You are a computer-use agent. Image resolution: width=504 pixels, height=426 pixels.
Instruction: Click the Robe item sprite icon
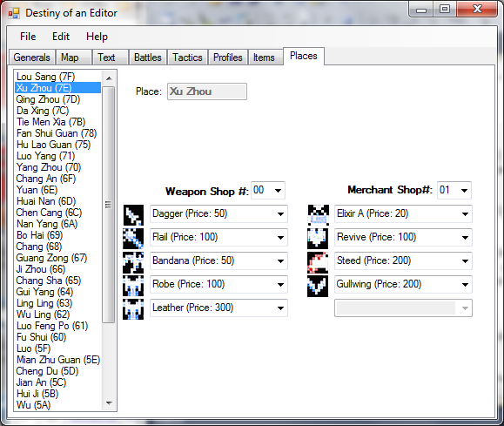133,286
